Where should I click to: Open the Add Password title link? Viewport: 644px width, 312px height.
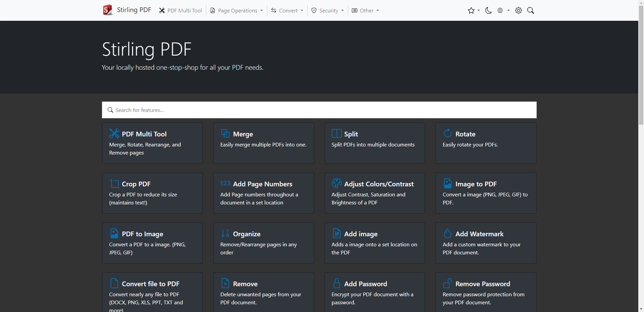pos(365,284)
